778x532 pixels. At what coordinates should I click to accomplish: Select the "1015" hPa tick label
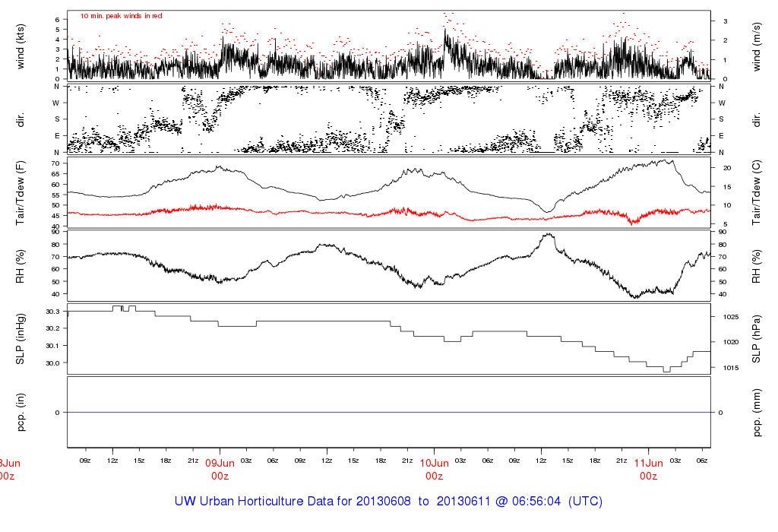731,368
